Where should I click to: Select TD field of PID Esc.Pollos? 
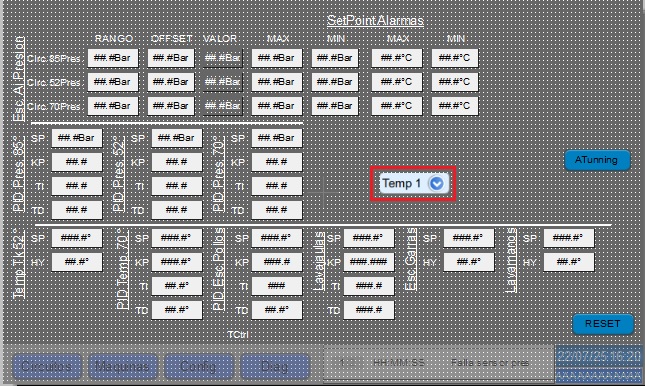(276, 310)
